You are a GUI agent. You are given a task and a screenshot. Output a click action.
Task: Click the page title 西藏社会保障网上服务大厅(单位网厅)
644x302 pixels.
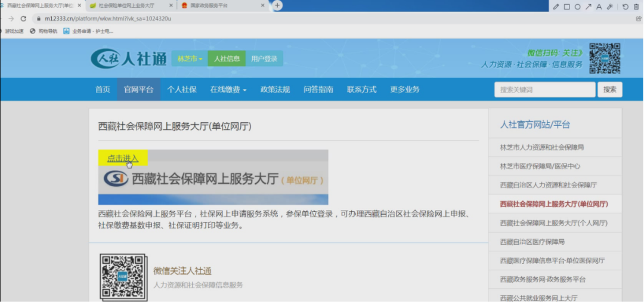[175, 126]
